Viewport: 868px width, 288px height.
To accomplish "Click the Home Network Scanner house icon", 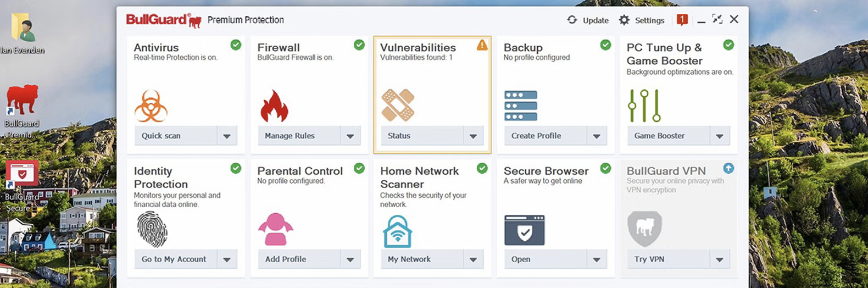I will (x=397, y=231).
